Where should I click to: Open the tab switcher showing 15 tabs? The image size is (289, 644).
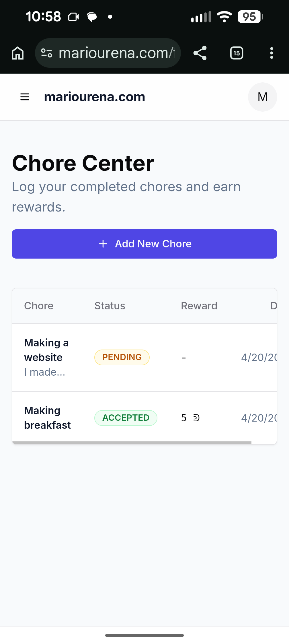pyautogui.click(x=236, y=53)
